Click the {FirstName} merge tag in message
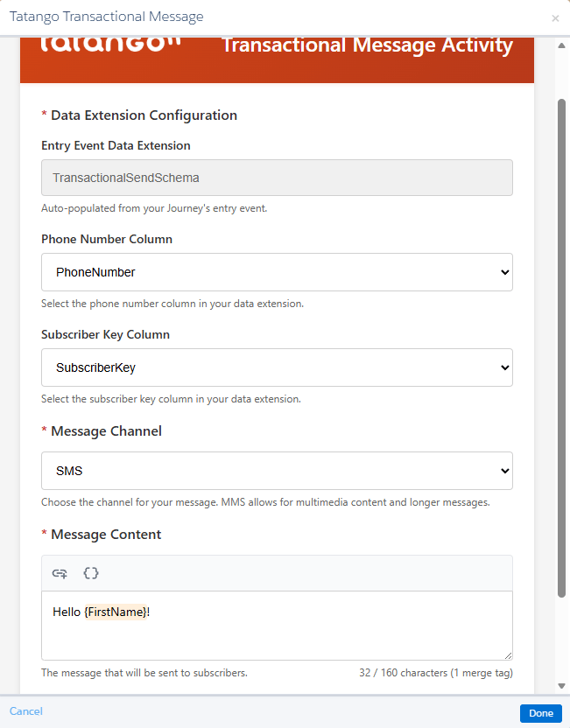The width and height of the screenshot is (570, 728). (116, 612)
